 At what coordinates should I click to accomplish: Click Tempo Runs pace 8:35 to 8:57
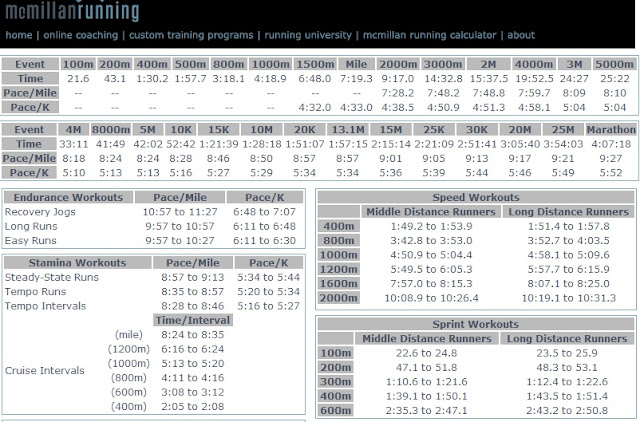click(193, 291)
